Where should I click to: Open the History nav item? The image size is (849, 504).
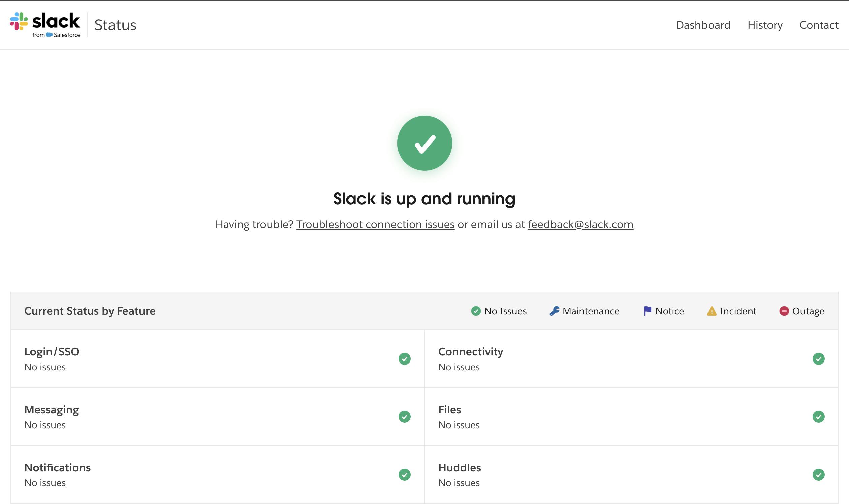pos(765,25)
